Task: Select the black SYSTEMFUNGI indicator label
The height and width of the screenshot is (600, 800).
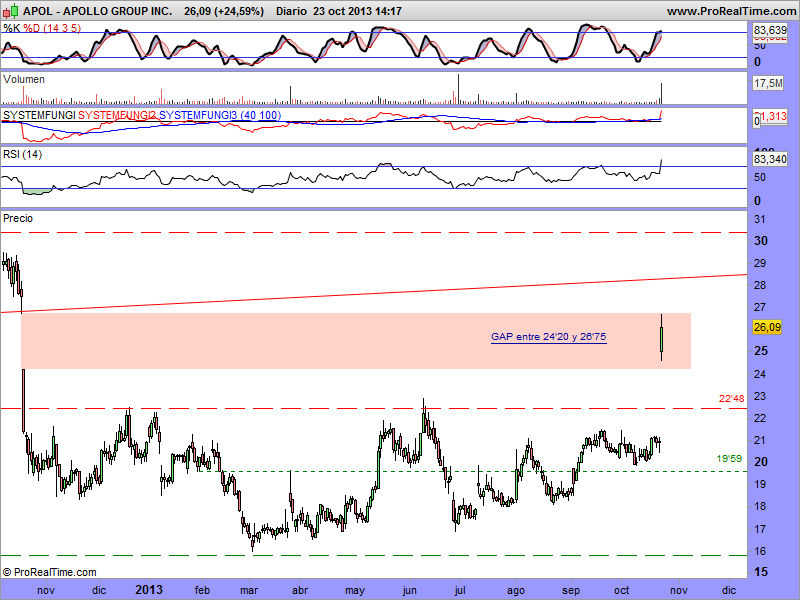Action: pyautogui.click(x=39, y=115)
